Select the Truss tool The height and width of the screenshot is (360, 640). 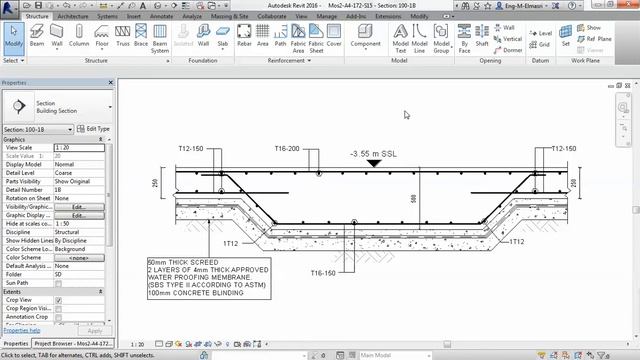(x=122, y=36)
